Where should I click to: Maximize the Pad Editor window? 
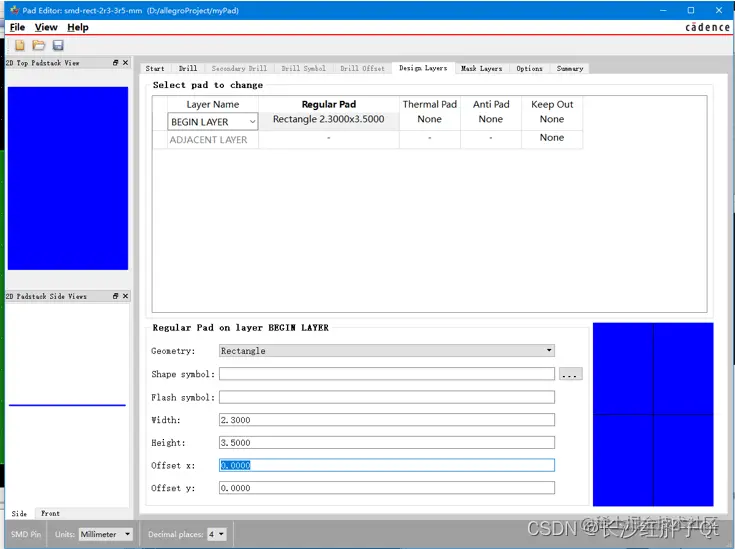[691, 10]
